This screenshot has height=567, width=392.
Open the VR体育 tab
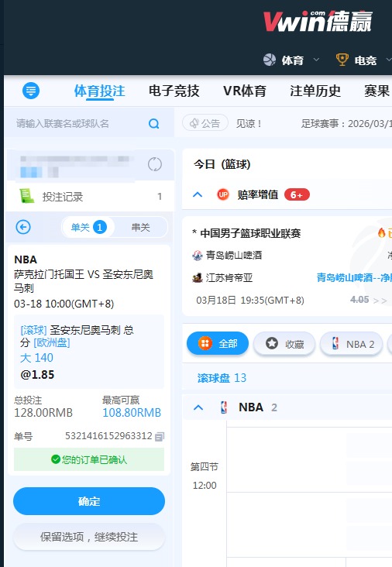pyautogui.click(x=245, y=91)
